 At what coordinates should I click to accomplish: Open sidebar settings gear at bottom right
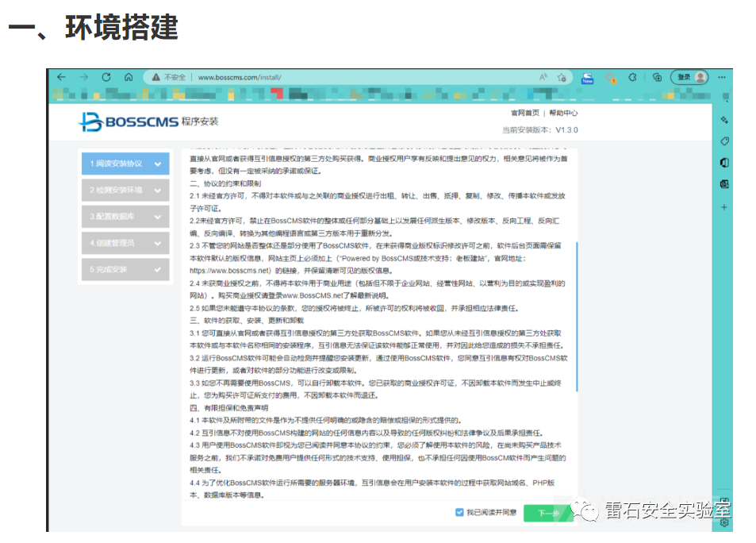(x=724, y=522)
